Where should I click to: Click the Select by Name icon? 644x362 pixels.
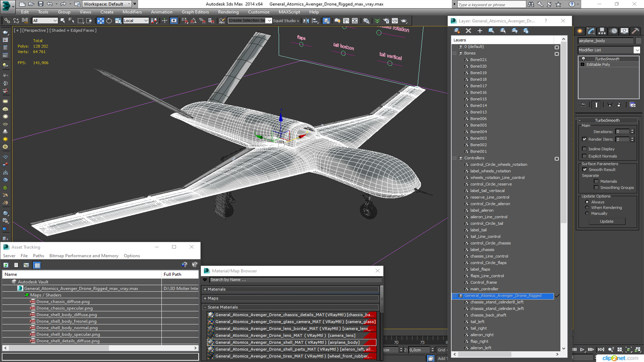click(x=71, y=21)
